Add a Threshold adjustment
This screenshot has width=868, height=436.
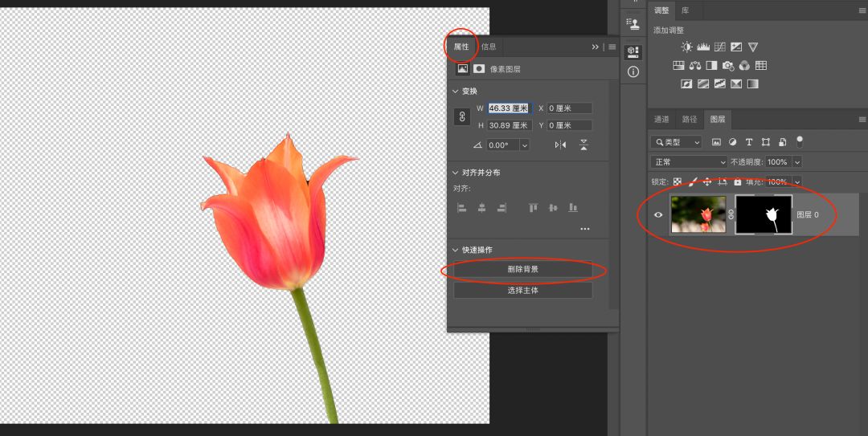(x=719, y=84)
